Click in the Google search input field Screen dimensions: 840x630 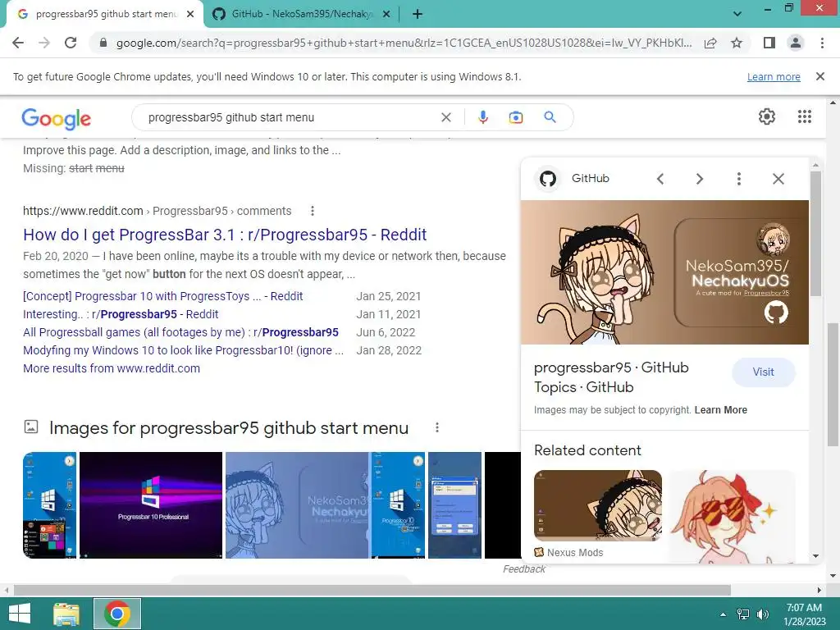(290, 117)
